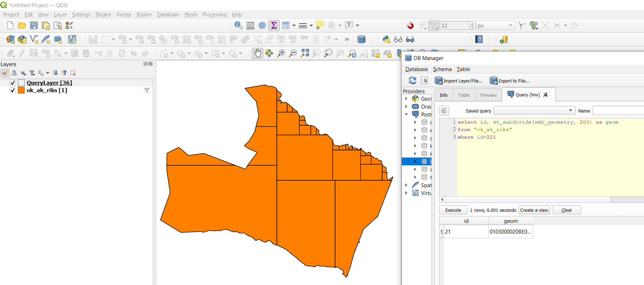
Task: Click filter icon next to ok_ak_riks
Action: coord(147,90)
